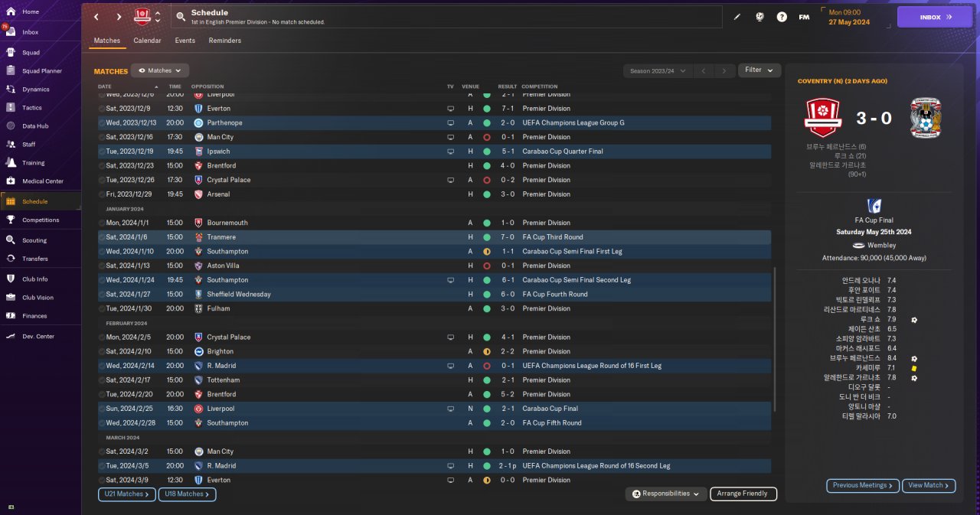
Task: Open Competitions trophy icon
Action: tap(11, 220)
